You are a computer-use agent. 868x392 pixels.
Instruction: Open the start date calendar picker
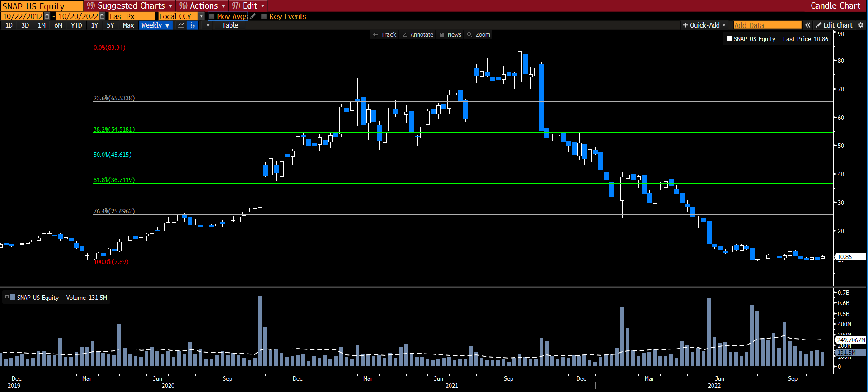47,16
